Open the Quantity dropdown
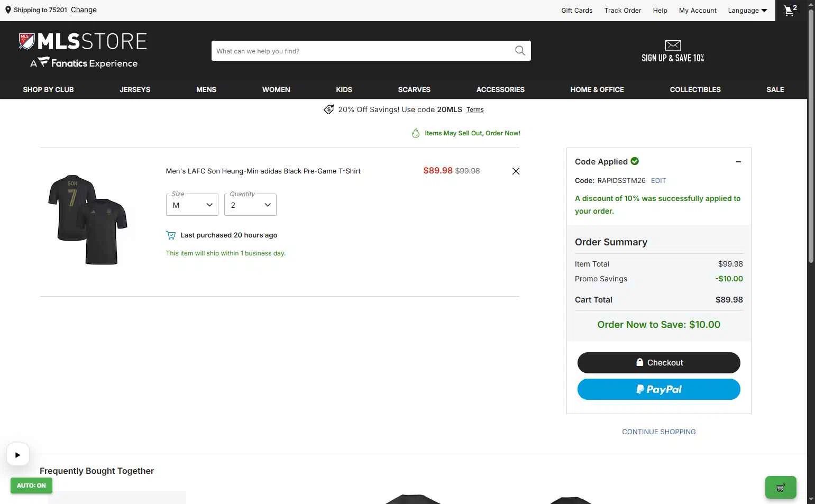The image size is (815, 504). coord(250,205)
